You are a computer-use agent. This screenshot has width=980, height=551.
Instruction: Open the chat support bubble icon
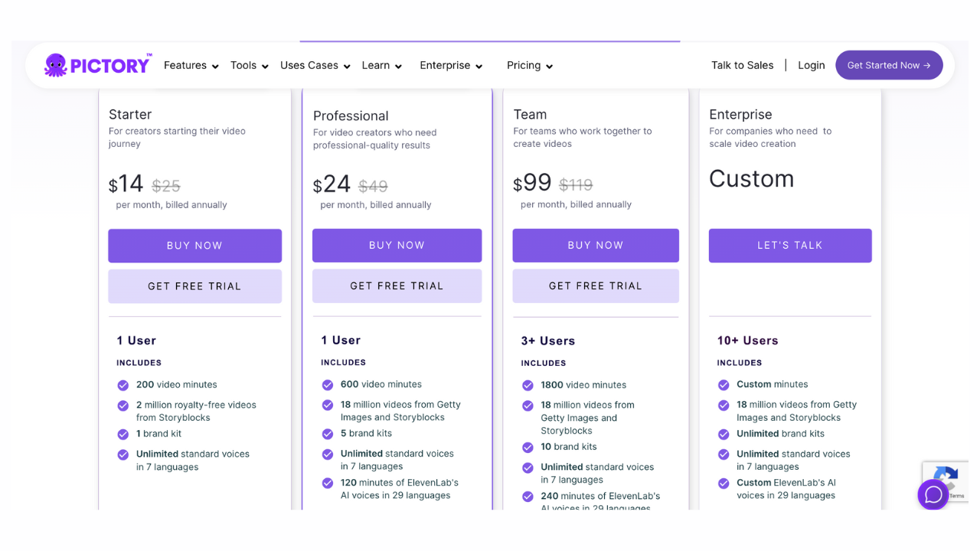pos(933,494)
